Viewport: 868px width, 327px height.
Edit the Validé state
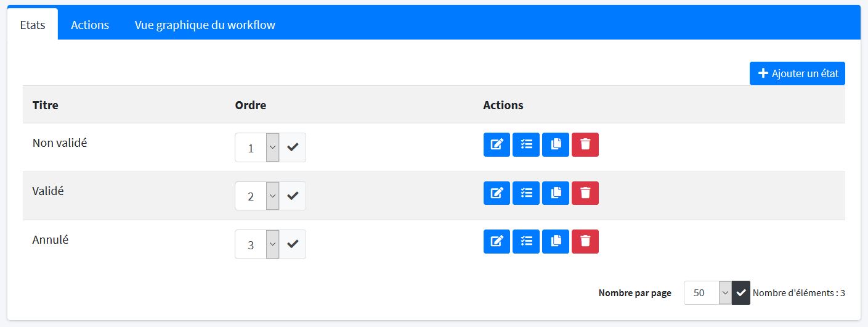point(497,193)
